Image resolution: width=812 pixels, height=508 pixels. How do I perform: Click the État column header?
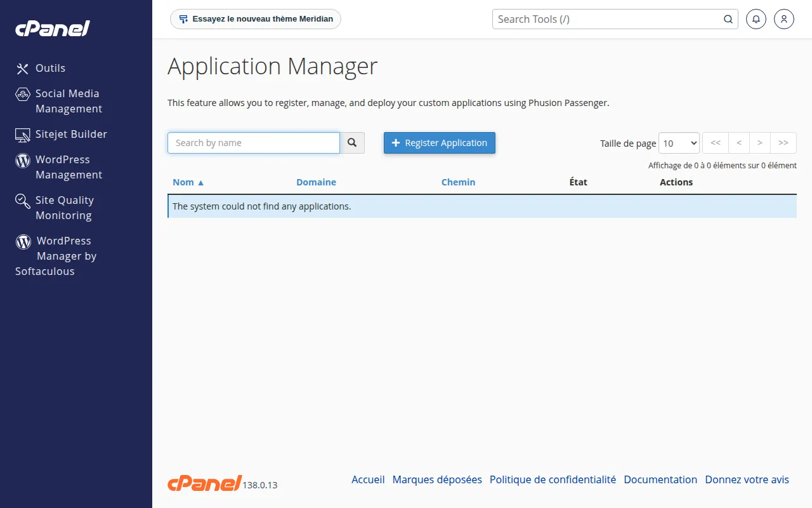pyautogui.click(x=578, y=182)
